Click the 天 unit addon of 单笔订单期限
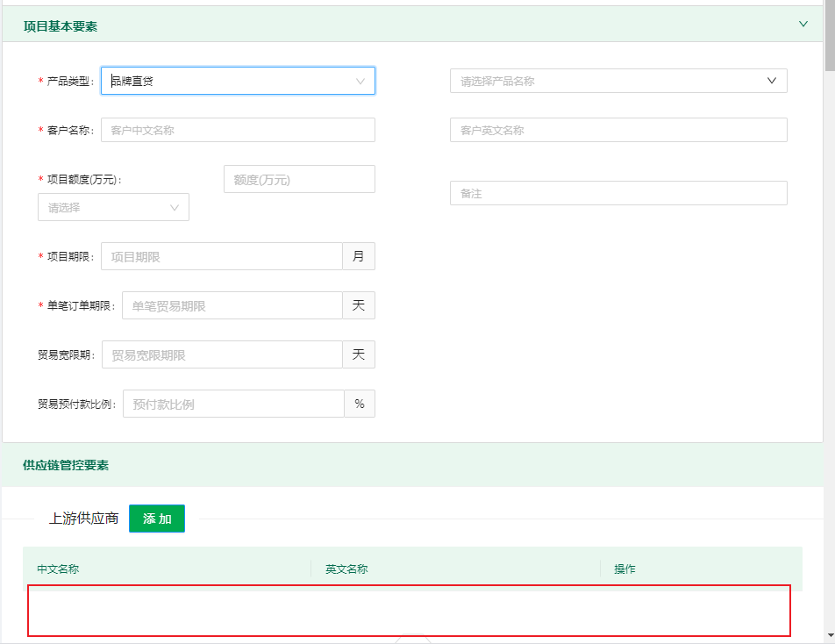This screenshot has height=644, width=835. pos(359,305)
